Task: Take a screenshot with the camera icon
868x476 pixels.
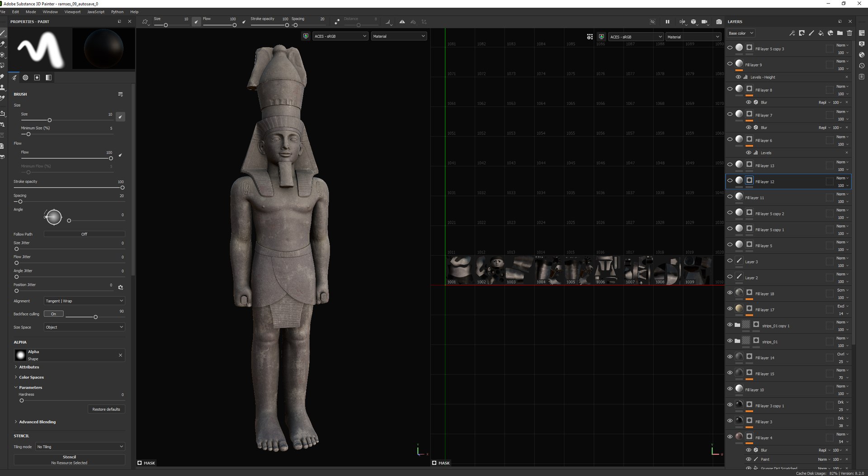Action: [x=719, y=22]
